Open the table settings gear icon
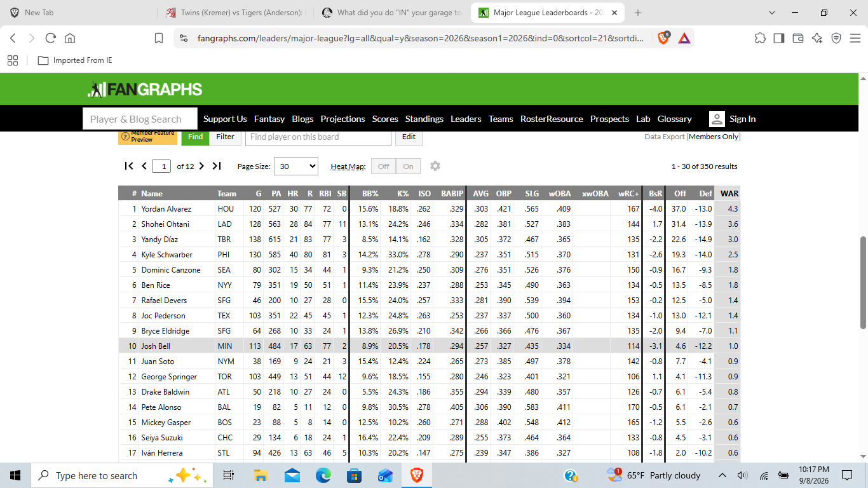The height and width of the screenshot is (488, 868). [435, 166]
